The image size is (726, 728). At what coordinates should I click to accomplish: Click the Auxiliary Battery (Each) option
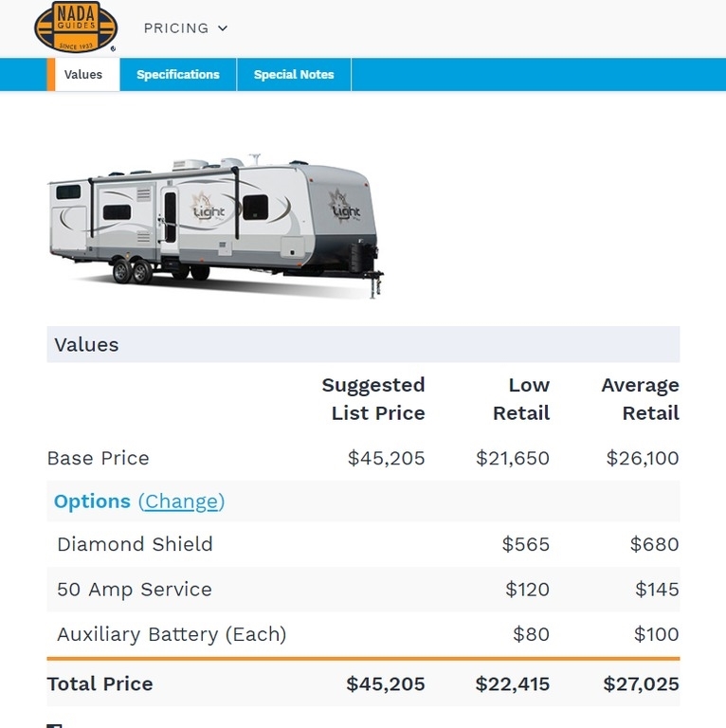click(172, 634)
